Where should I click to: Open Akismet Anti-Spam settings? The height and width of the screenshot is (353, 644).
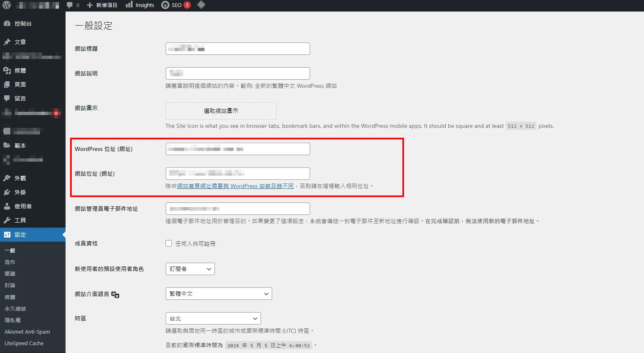pos(27,332)
